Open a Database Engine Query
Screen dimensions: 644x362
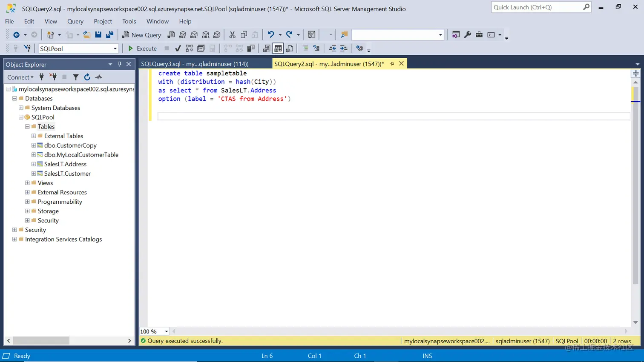pos(171,35)
